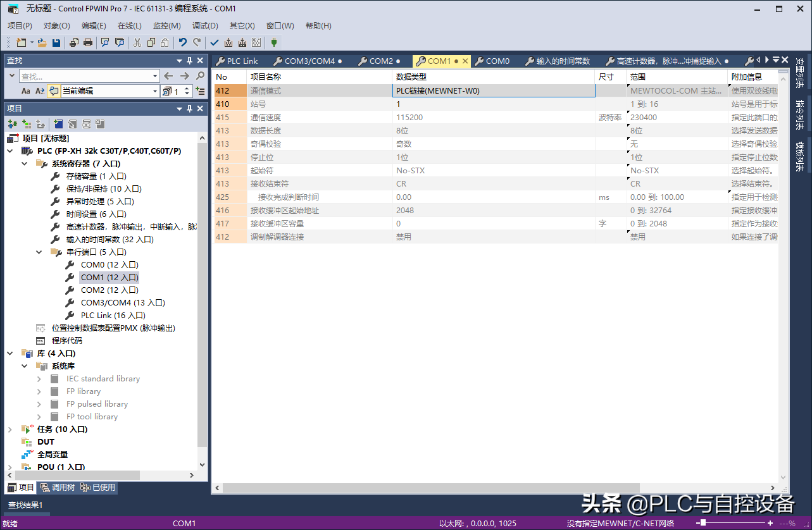Image resolution: width=812 pixels, height=530 pixels.
Task: Select 时间设置 (6 入口) tree item
Action: tap(96, 214)
